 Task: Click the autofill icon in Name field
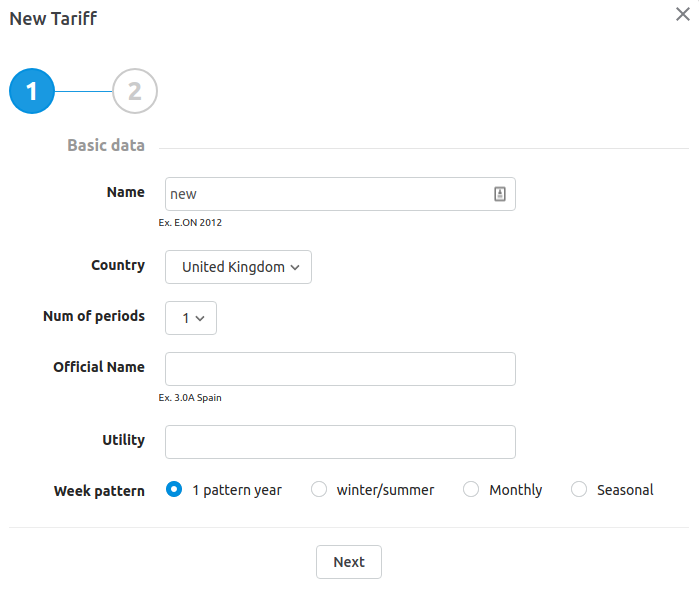tap(500, 194)
